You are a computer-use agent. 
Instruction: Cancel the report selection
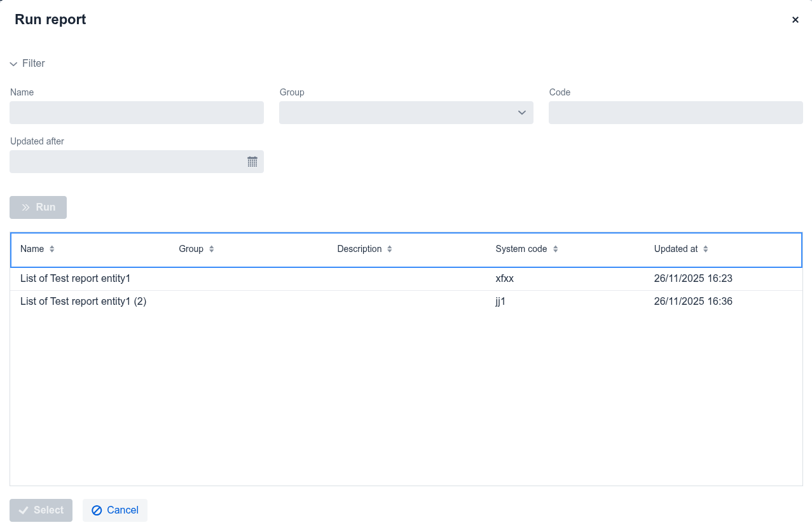pyautogui.click(x=115, y=510)
